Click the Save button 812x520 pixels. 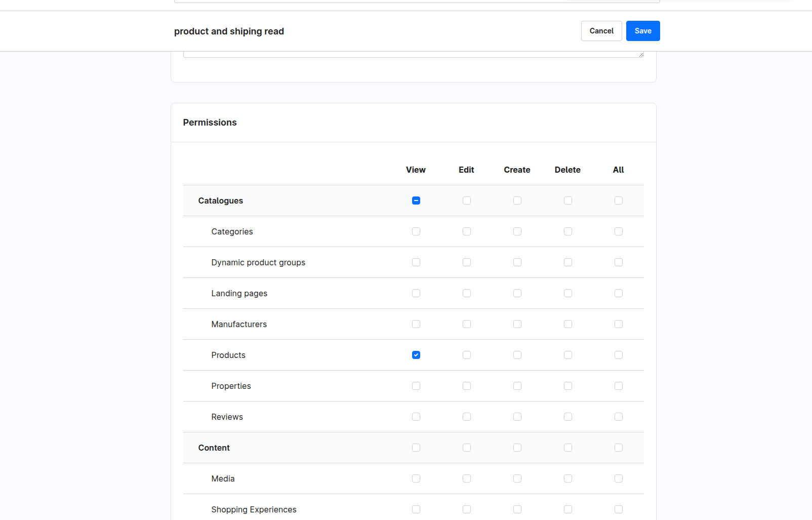(x=642, y=31)
